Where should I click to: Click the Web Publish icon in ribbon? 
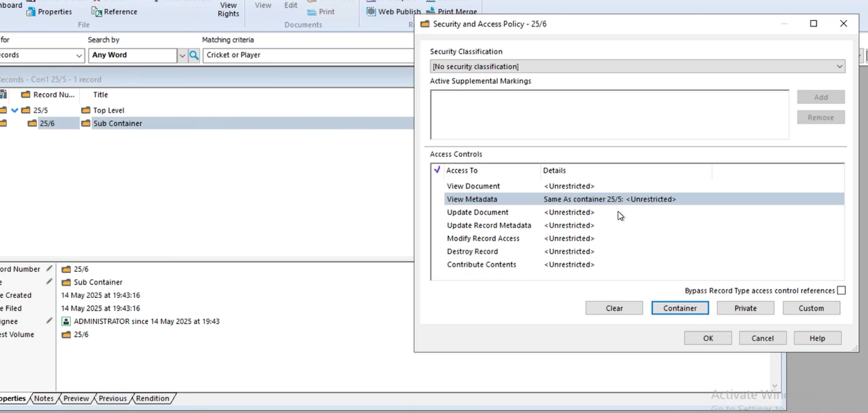point(371,11)
